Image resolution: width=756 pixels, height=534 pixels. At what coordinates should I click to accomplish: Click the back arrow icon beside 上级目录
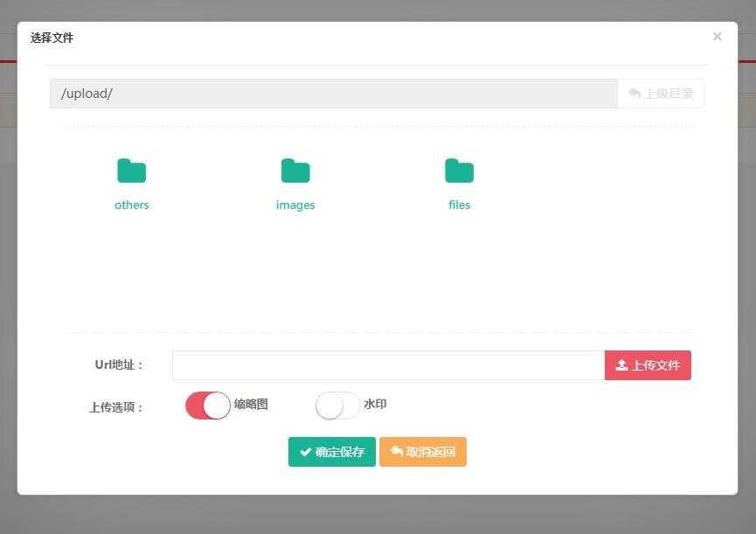[635, 93]
